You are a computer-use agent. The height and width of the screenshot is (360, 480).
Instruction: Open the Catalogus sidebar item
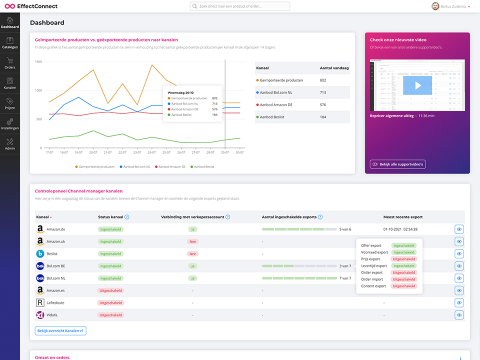coord(10,43)
